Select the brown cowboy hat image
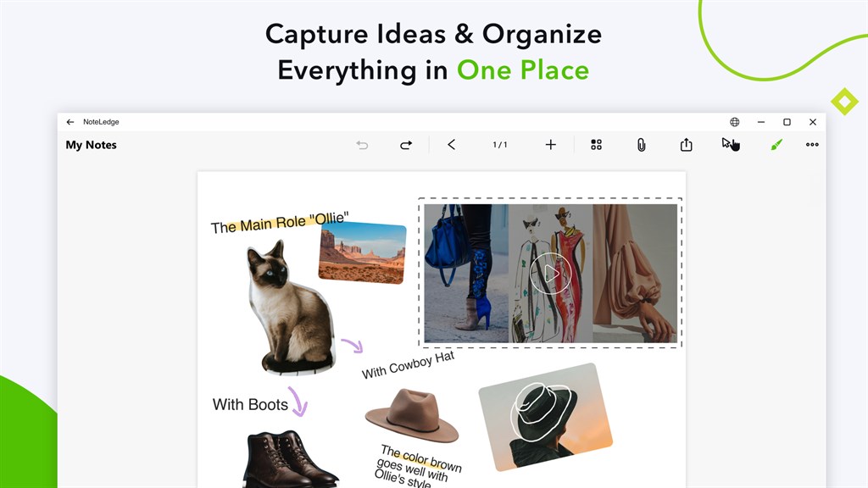This screenshot has width=868, height=488. [x=412, y=415]
